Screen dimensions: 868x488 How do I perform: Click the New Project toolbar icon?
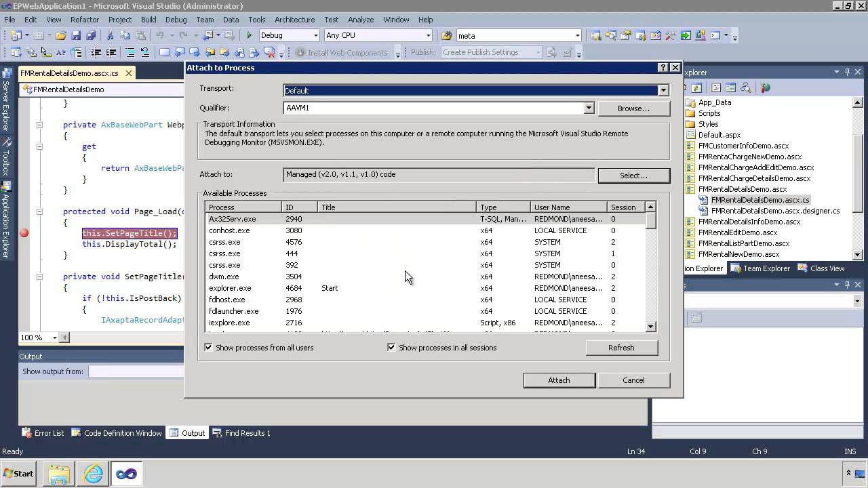coord(16,35)
